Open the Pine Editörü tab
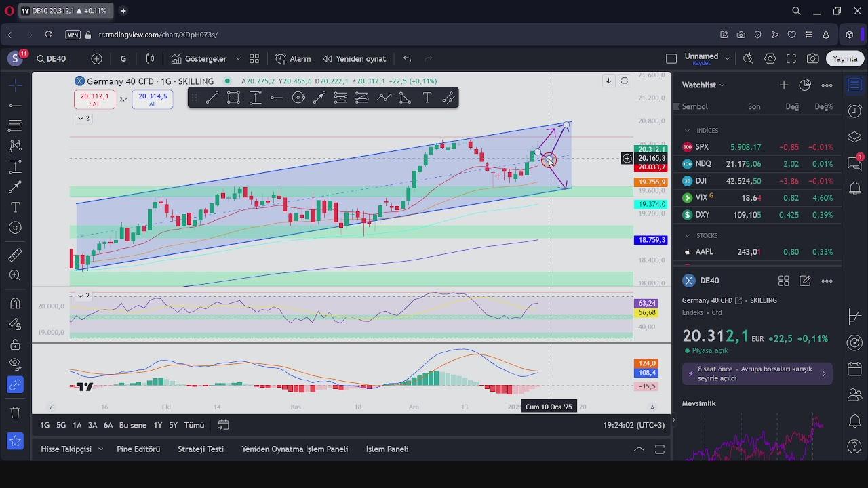 coord(138,449)
